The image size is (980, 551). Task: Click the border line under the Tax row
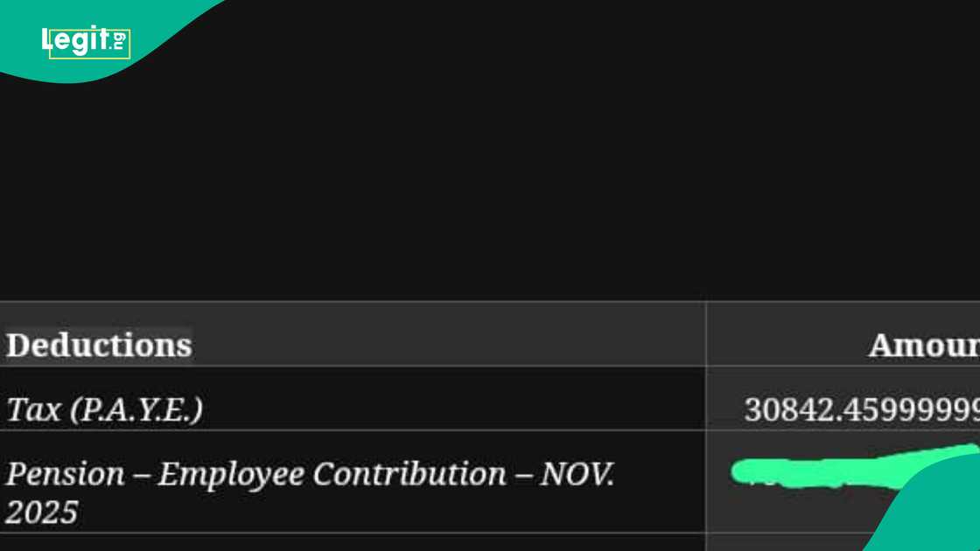coord(350,430)
